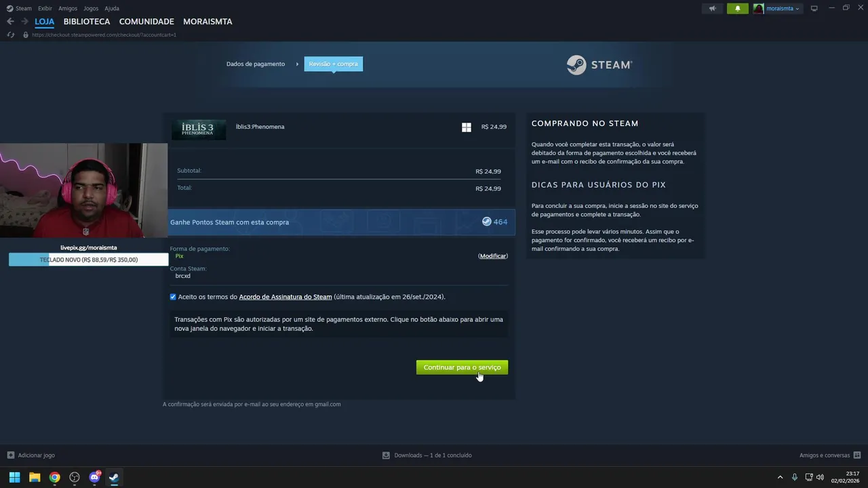
Task: Click the padlock icon beside the URL
Action: click(26, 35)
